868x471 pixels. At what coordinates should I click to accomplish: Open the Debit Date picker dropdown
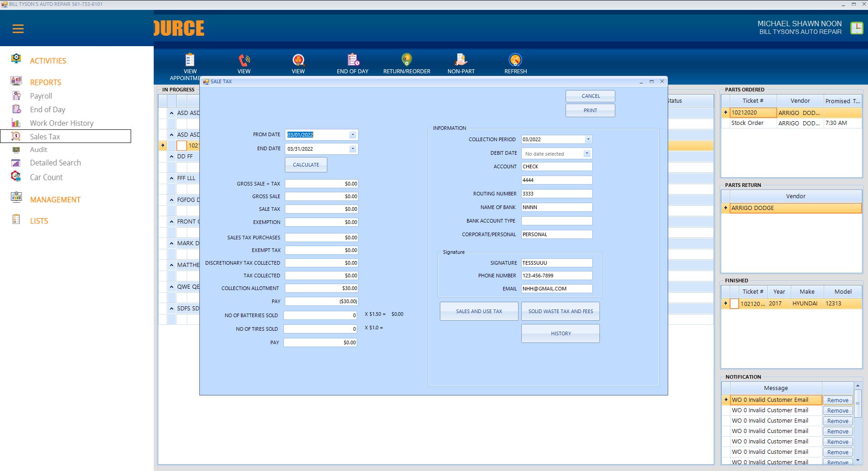[x=586, y=153]
